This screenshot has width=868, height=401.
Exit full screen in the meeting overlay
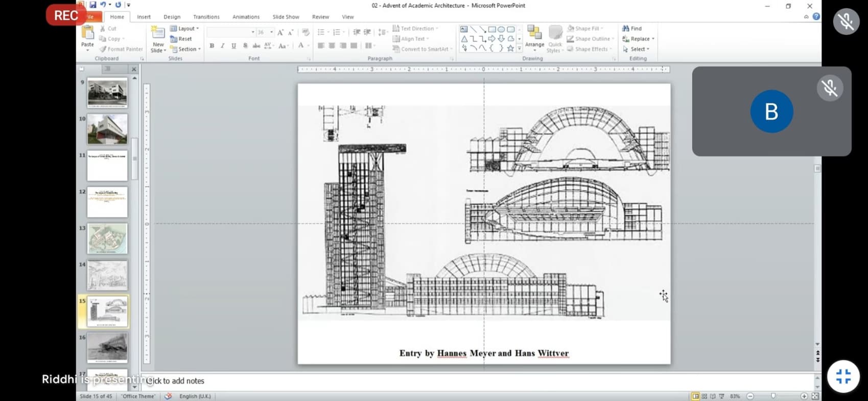pyautogui.click(x=843, y=376)
